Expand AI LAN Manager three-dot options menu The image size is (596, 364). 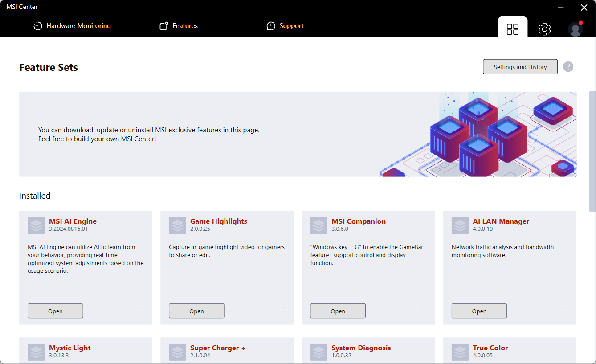click(x=565, y=311)
